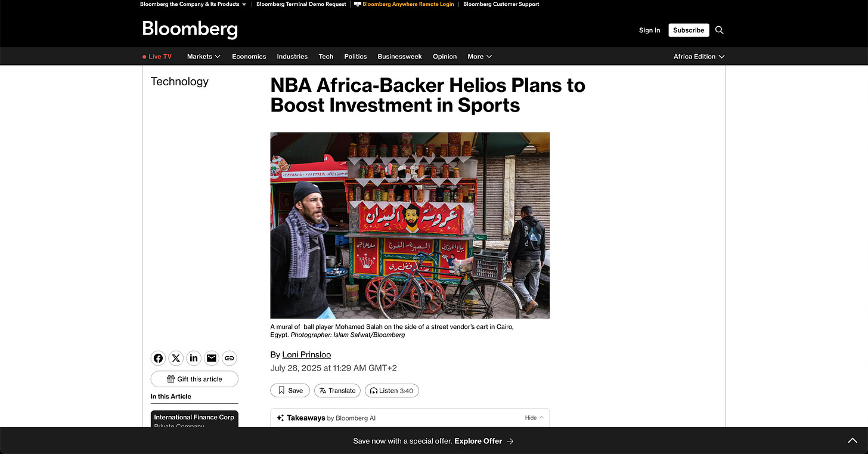Screen dimensions: 868x454
Task: Expand the Markets dropdown
Action: pyautogui.click(x=204, y=56)
